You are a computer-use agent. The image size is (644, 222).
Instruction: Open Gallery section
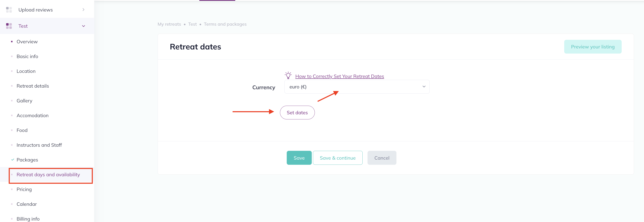(x=24, y=101)
